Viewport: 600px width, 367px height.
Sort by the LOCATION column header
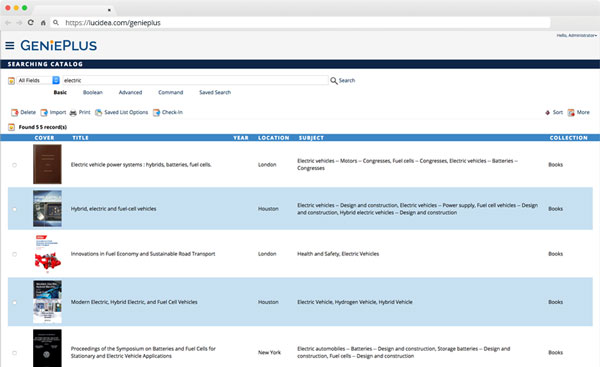tap(274, 138)
